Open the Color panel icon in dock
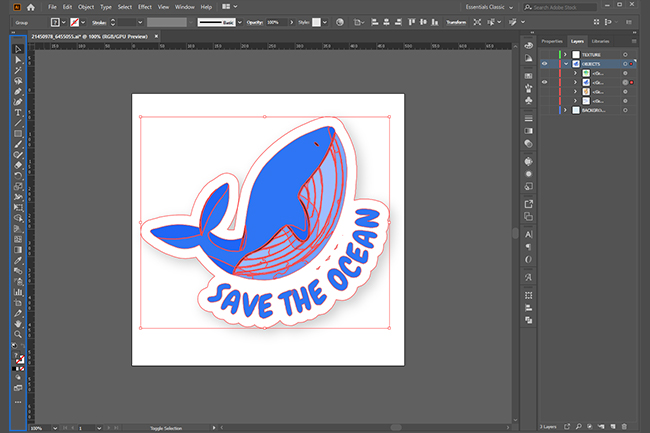 528,46
